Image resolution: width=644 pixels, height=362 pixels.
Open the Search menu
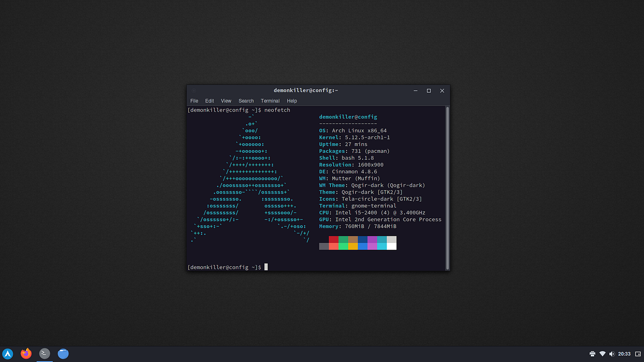[246, 100]
